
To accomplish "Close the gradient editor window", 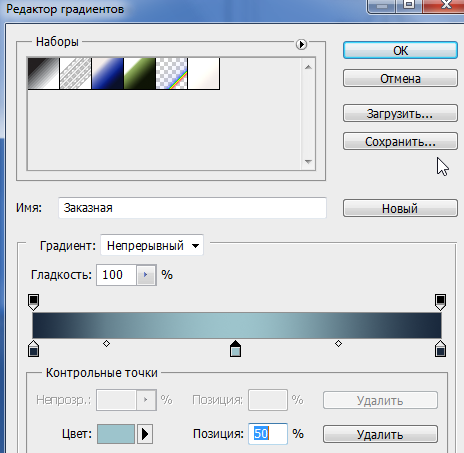I will click(446, 5).
